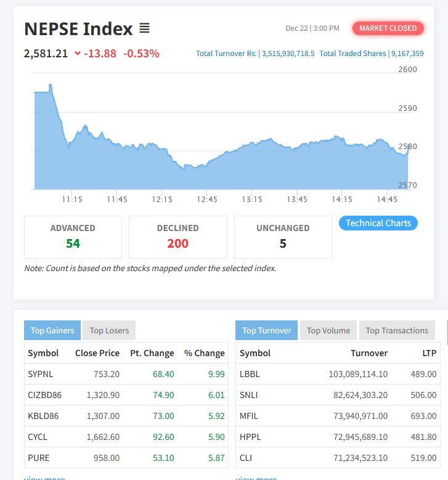Click the Market Closed status badge

[388, 28]
